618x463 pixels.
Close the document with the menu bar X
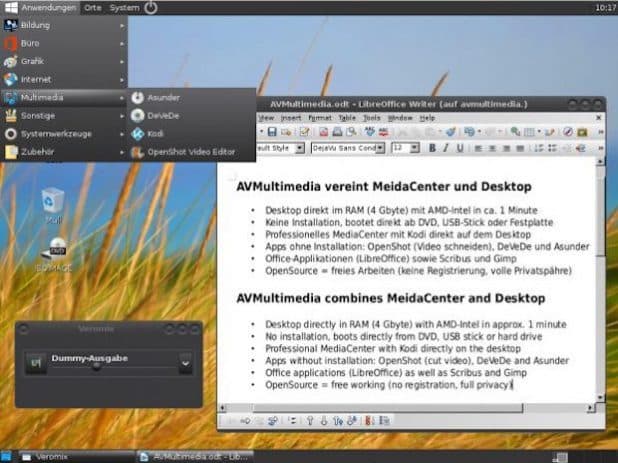(599, 117)
